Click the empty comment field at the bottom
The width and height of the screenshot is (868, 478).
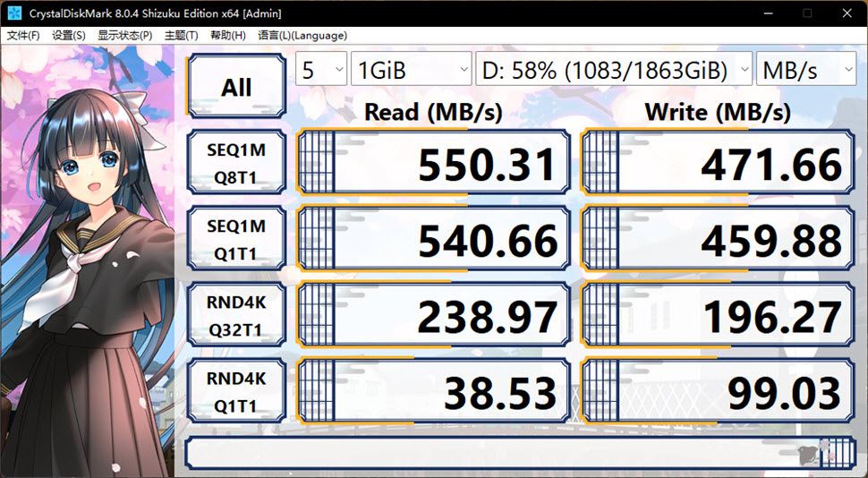(521, 453)
